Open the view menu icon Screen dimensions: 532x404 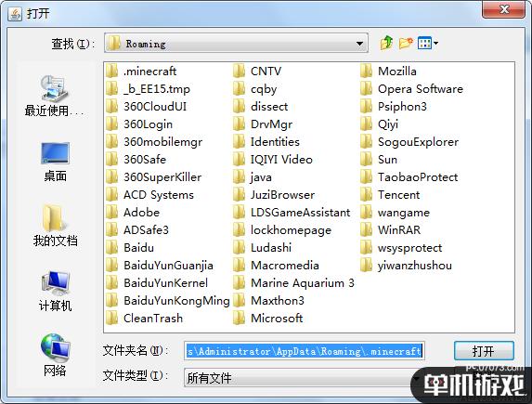427,43
